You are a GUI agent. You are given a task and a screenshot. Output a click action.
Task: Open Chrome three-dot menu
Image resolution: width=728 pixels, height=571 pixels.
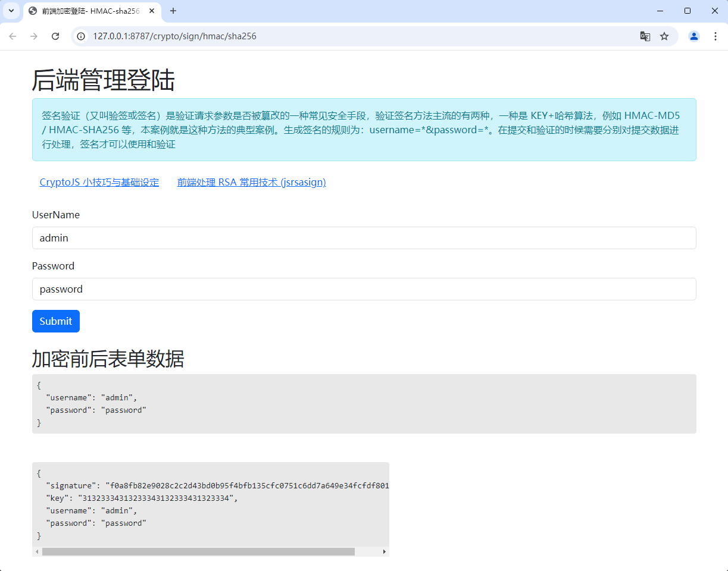(x=715, y=36)
